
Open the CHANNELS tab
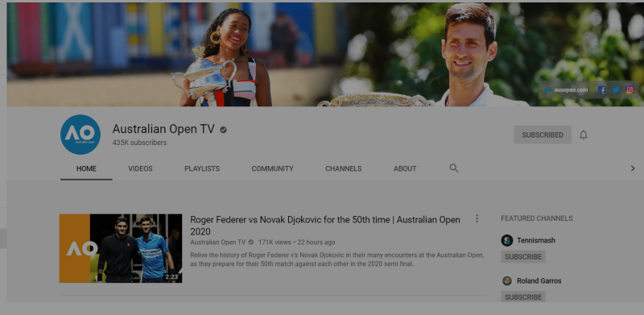point(344,168)
